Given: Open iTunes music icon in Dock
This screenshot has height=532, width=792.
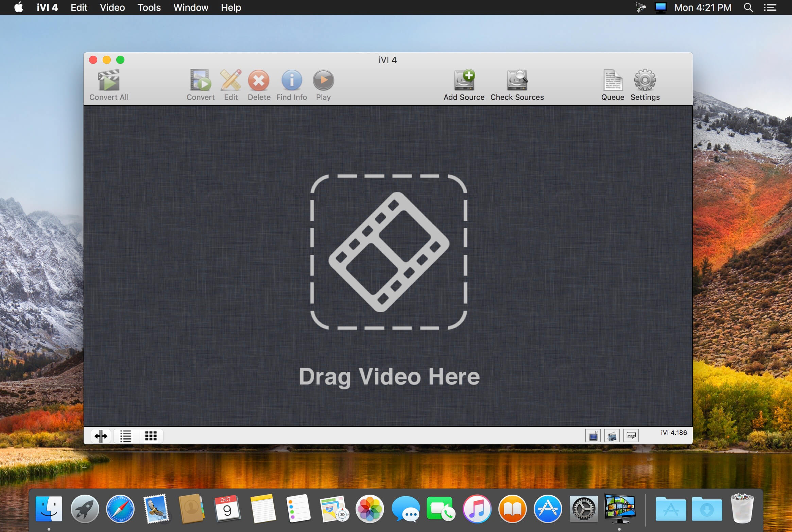Looking at the screenshot, I should click(477, 509).
